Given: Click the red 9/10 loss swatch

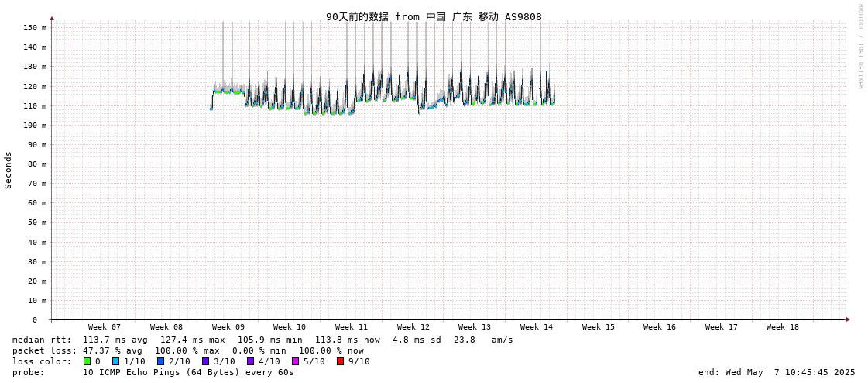Looking at the screenshot, I should (x=341, y=361).
